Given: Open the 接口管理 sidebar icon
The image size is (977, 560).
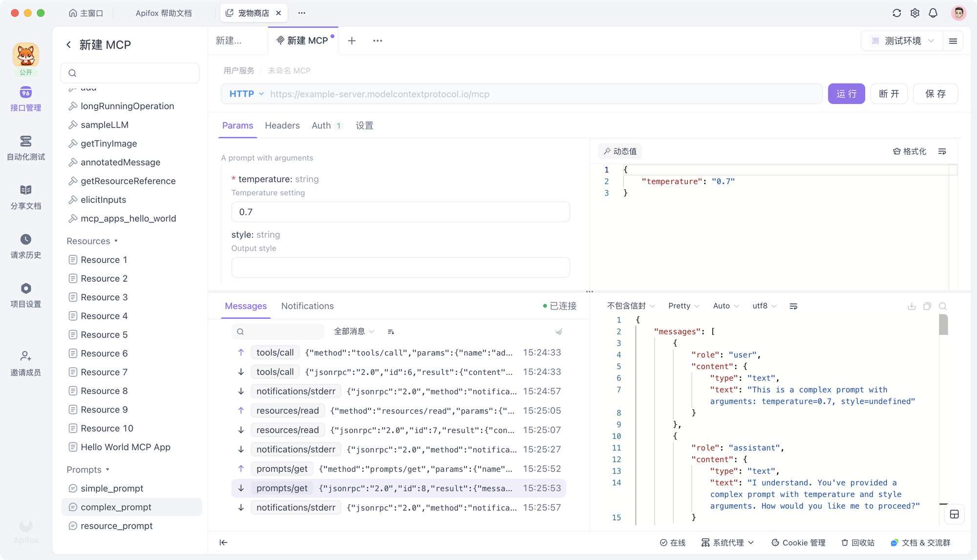Looking at the screenshot, I should click(x=26, y=93).
